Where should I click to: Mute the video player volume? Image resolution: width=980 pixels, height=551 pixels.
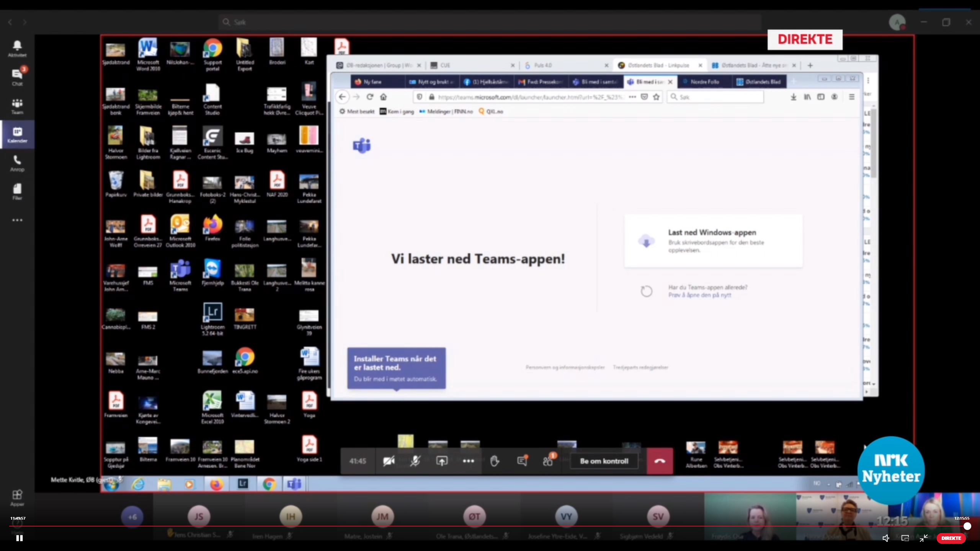point(885,538)
